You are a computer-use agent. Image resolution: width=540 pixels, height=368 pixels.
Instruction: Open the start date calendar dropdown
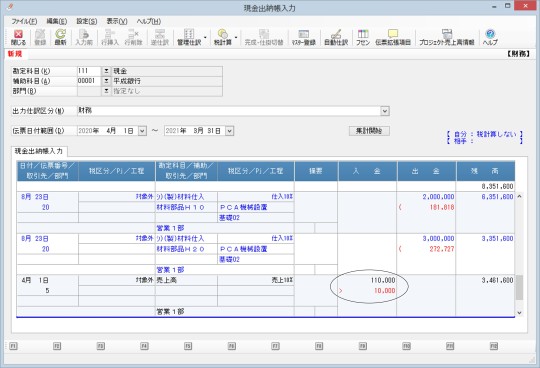coord(142,131)
